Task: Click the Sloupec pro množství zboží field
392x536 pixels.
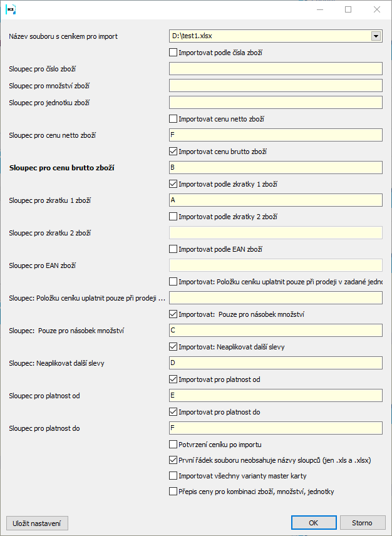Action: [276, 85]
